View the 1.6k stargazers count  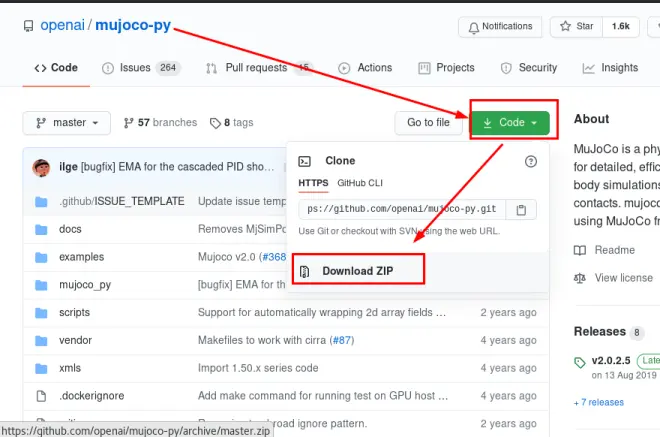tap(621, 27)
